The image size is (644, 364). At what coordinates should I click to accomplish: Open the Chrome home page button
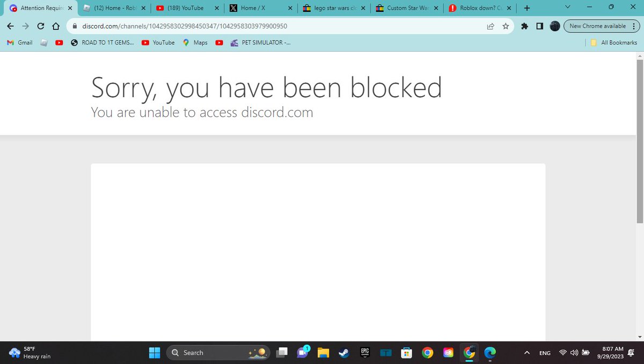(56, 26)
